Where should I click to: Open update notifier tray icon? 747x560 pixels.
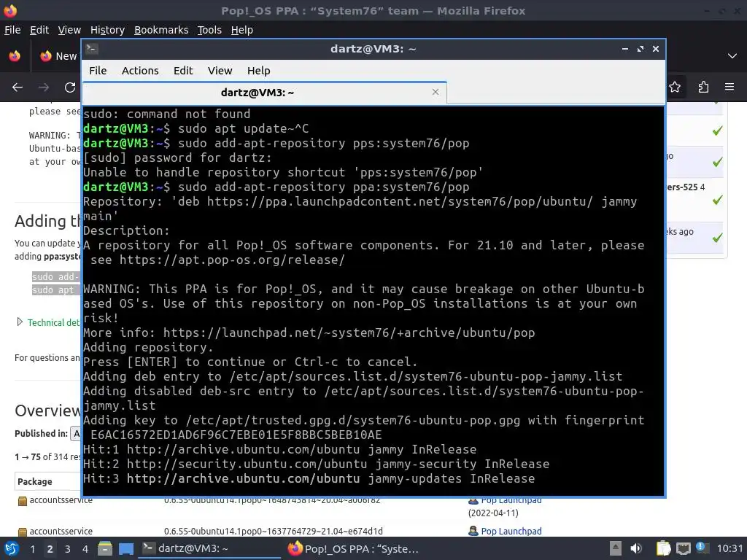(701, 548)
